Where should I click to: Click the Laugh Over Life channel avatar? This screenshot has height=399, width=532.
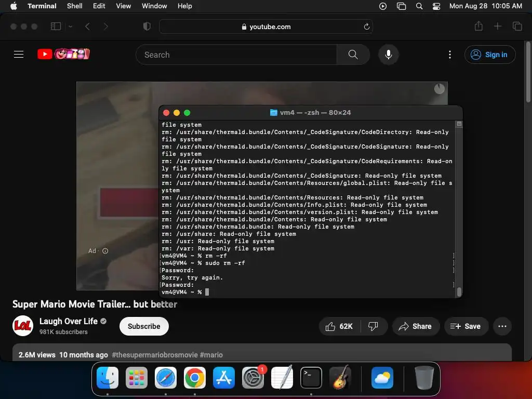coord(23,326)
